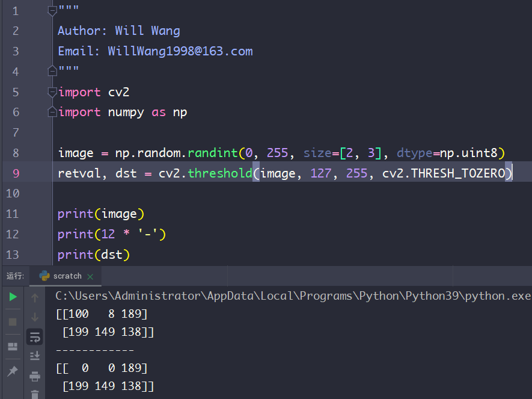Image resolution: width=532 pixels, height=399 pixels.
Task: Click the dashed separator output line
Action: point(95,350)
